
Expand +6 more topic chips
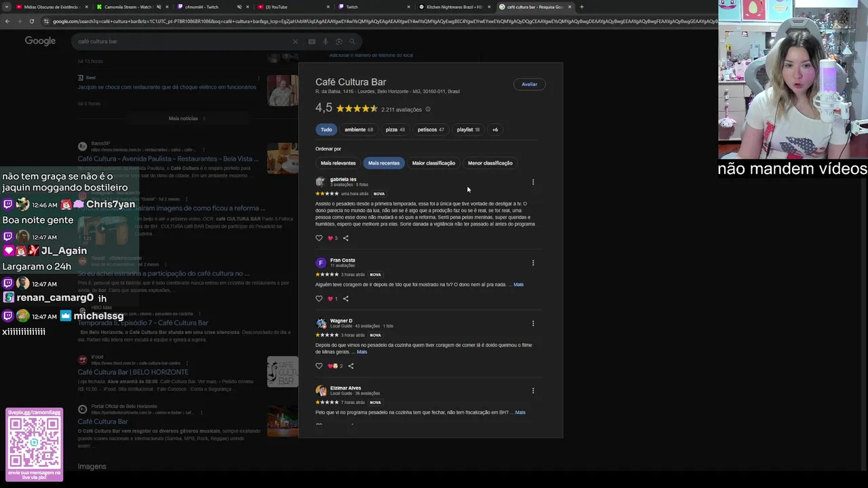[495, 129]
